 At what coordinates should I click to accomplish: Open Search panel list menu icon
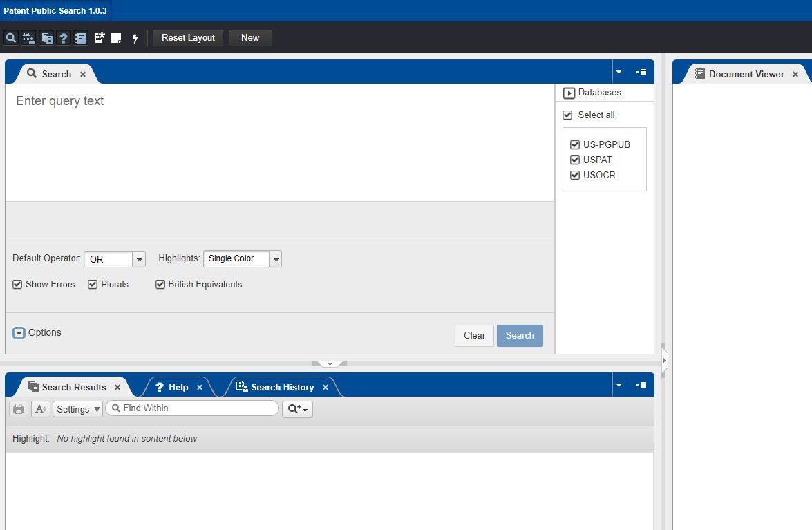point(641,72)
